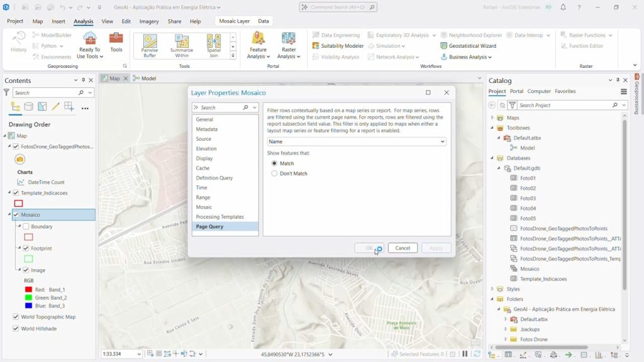
Task: Launch the Spatial Join tool
Action: (214, 45)
